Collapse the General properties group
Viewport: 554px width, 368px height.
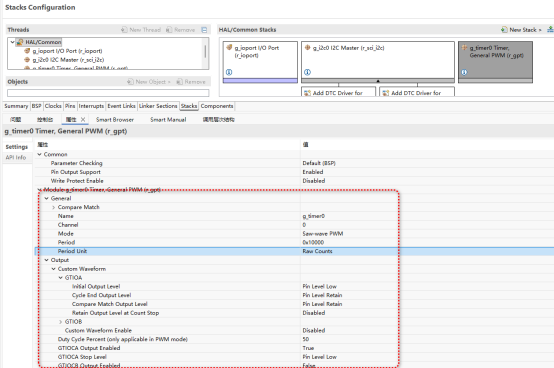pyautogui.click(x=46, y=198)
